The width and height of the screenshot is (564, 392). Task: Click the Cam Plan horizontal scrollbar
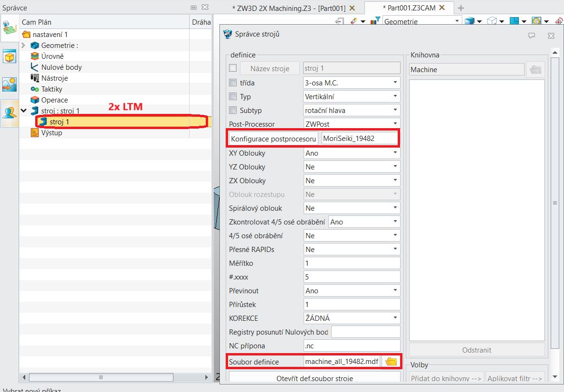point(115,377)
